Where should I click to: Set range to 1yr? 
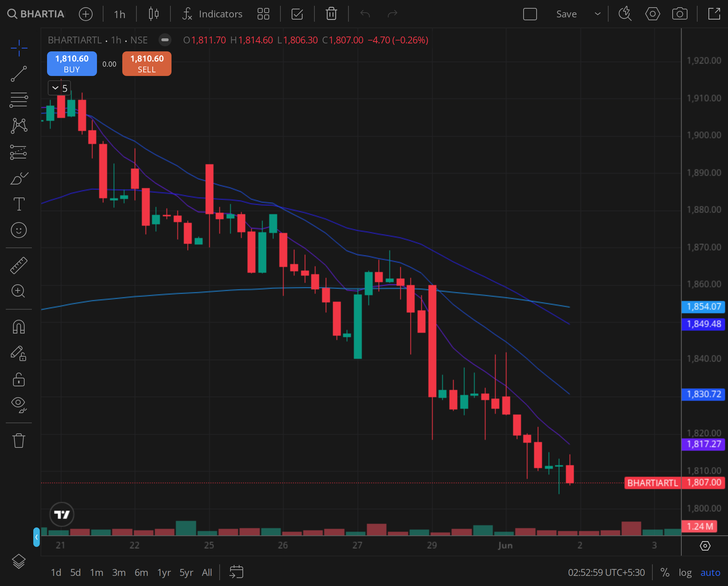[x=164, y=573]
